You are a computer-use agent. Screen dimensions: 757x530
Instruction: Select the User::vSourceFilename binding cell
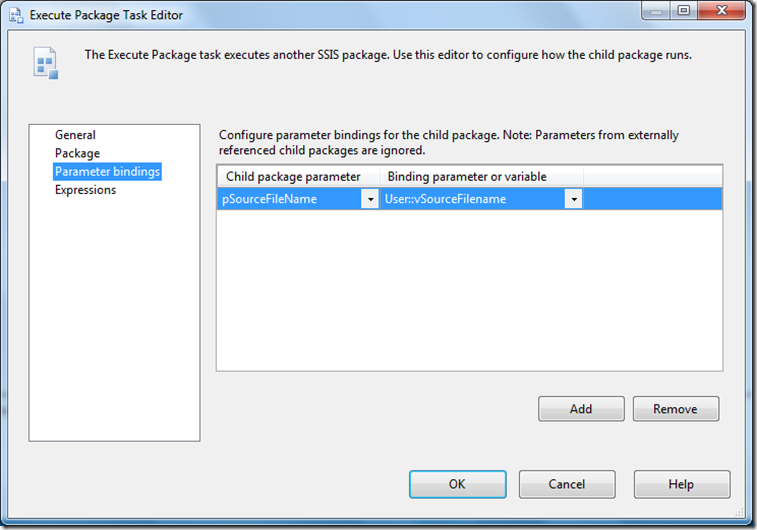pyautogui.click(x=472, y=199)
